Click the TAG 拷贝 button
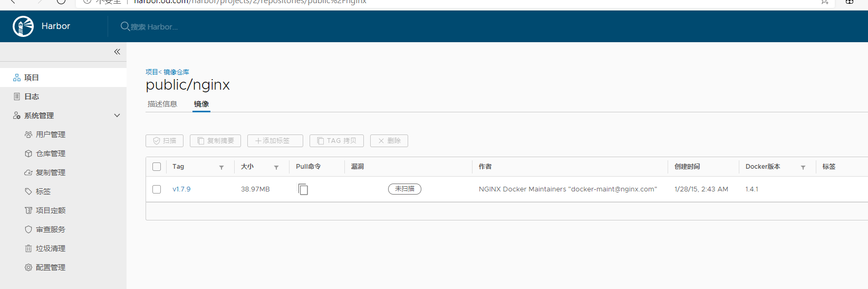 336,141
